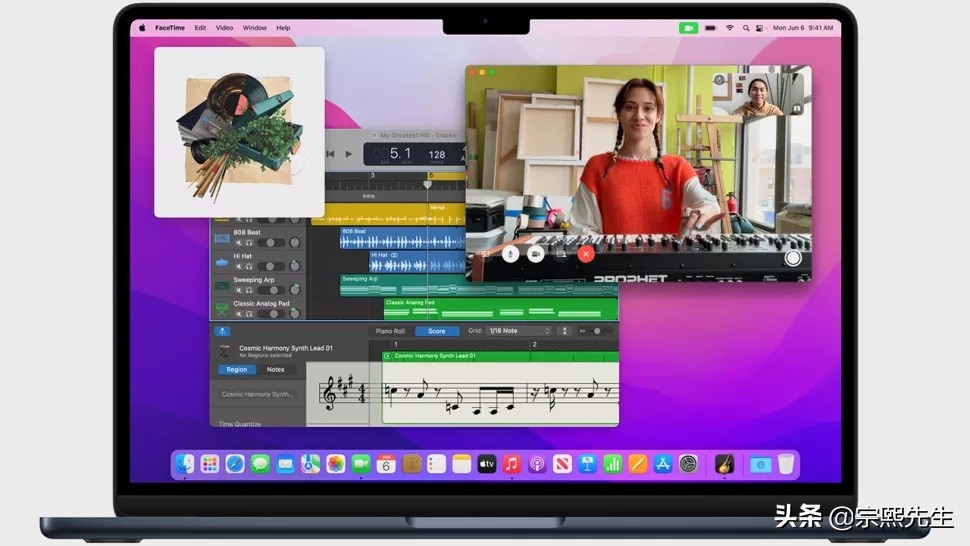Mute the 808 Beat track
This screenshot has height=546, width=970.
point(239,243)
